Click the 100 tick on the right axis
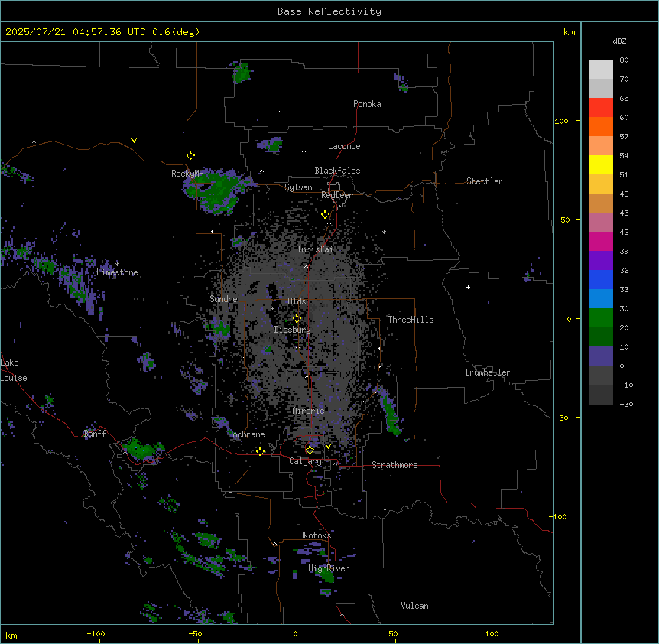The image size is (659, 644). [x=561, y=121]
